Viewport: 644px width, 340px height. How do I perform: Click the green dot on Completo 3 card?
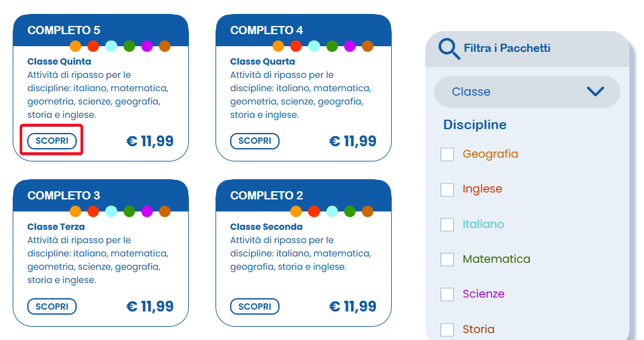click(x=129, y=211)
